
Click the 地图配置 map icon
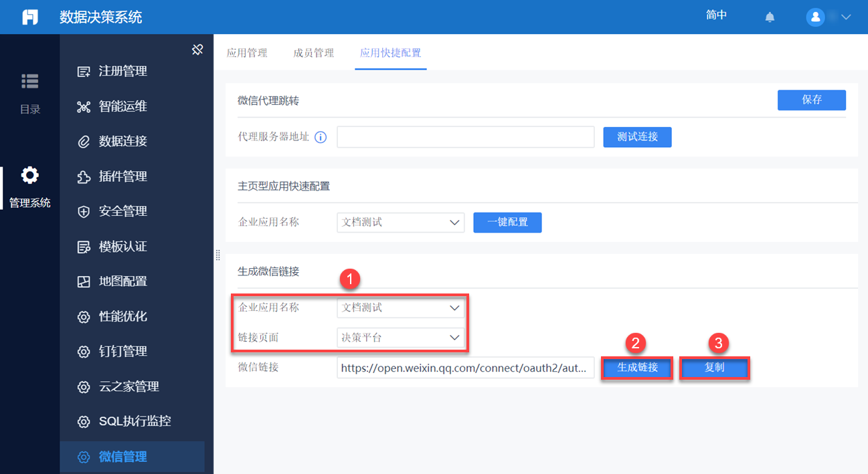pos(84,281)
